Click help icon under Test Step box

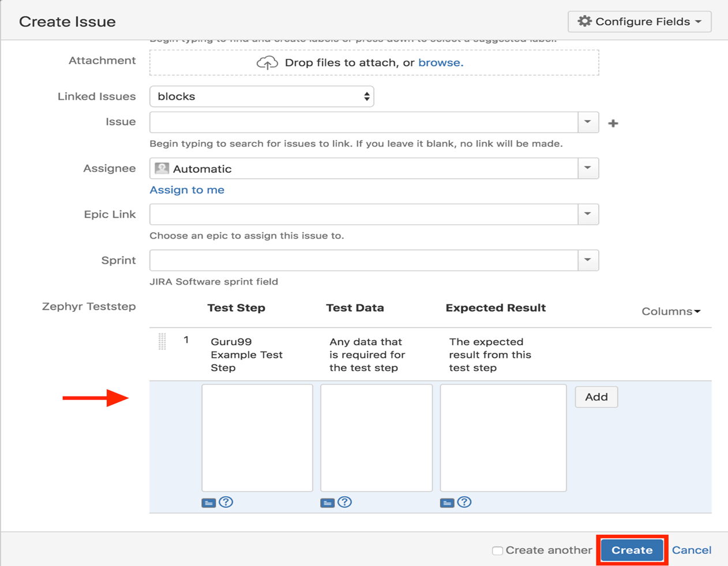226,502
